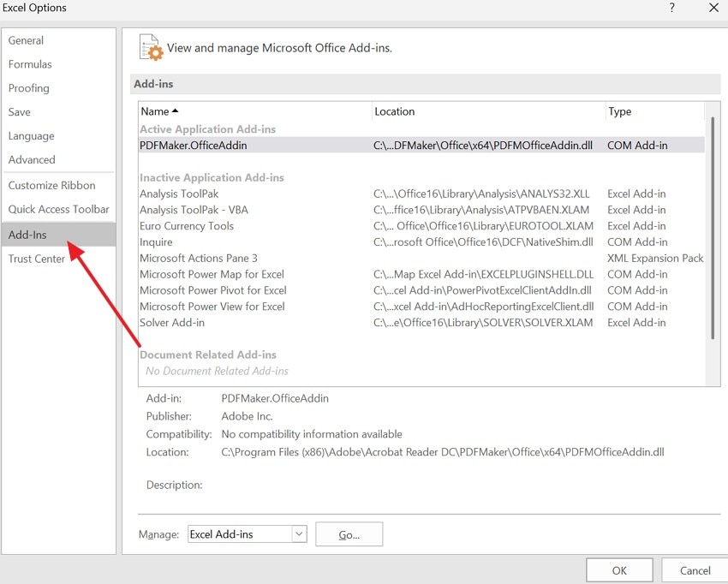Click the Add-ins gear document icon

(x=150, y=48)
